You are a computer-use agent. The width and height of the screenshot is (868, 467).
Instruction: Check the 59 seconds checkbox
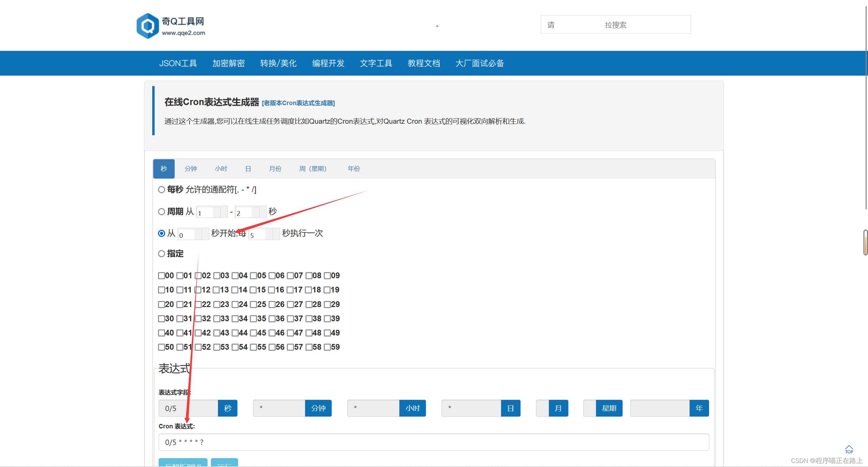(x=327, y=347)
